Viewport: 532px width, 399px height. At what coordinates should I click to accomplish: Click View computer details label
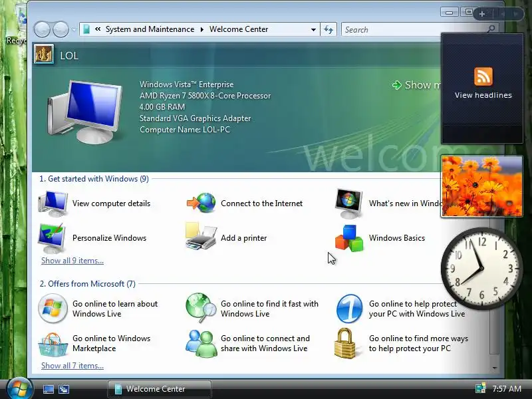111,203
